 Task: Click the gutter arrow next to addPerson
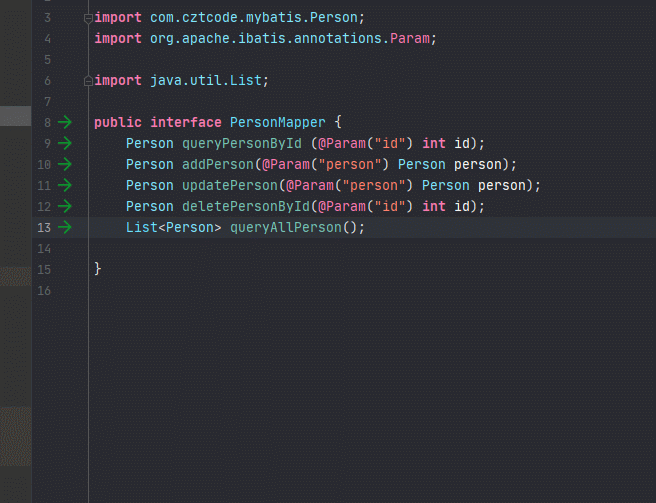pyautogui.click(x=65, y=164)
